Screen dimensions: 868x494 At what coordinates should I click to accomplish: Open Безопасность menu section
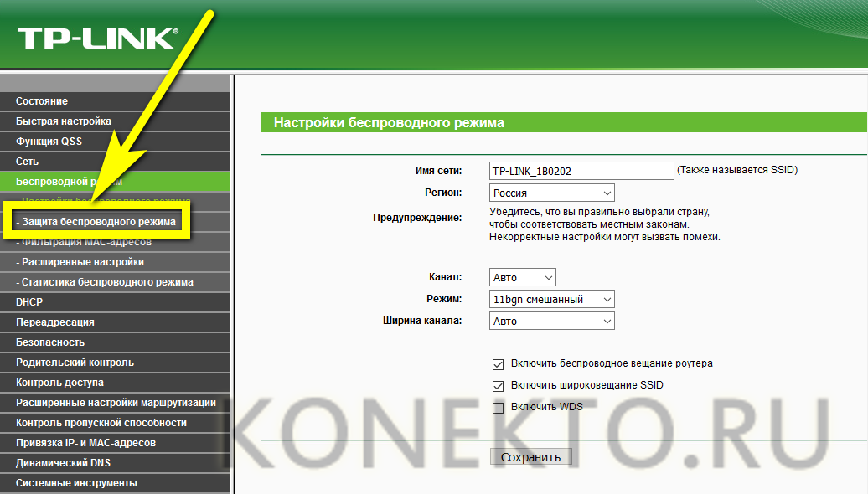coord(115,342)
